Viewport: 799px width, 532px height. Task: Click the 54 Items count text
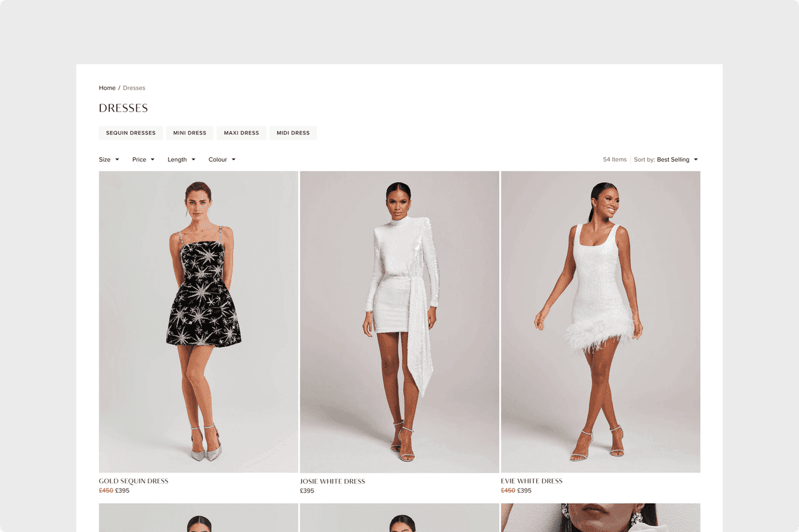tap(615, 160)
